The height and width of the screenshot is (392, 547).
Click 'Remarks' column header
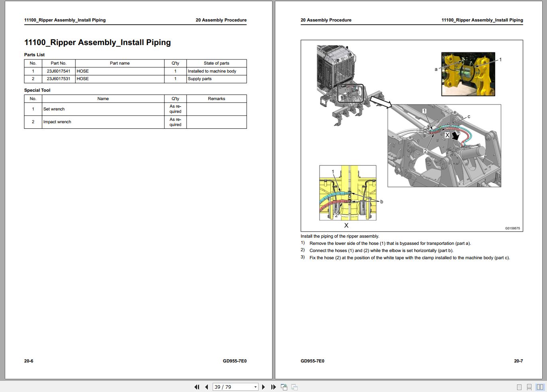click(216, 98)
